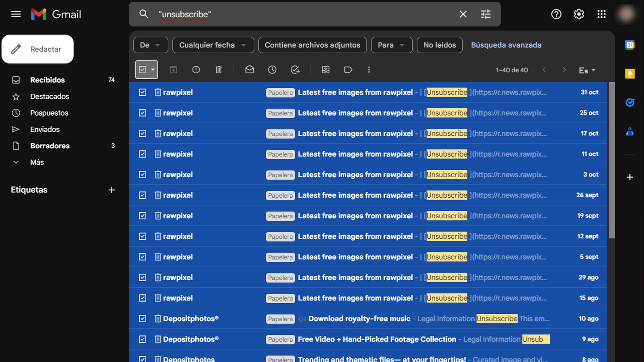Click the search magnifier icon
The height and width of the screenshot is (362, 644).
[x=144, y=14]
